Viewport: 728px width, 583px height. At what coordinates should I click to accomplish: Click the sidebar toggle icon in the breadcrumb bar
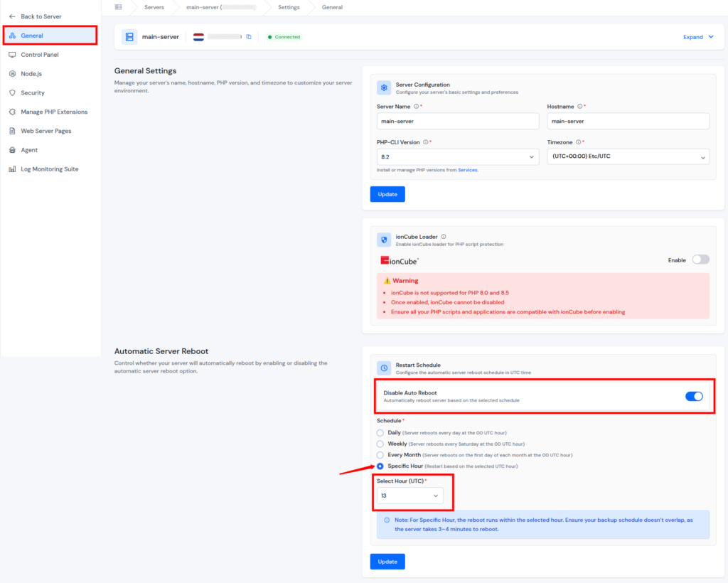118,7
